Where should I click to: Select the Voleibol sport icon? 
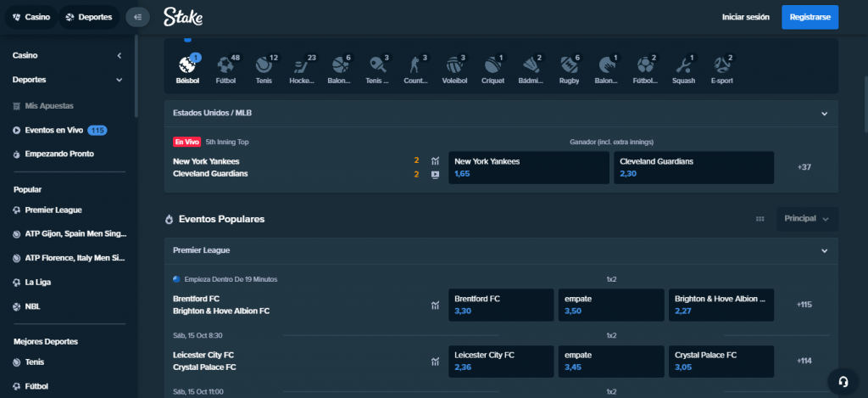pyautogui.click(x=454, y=65)
